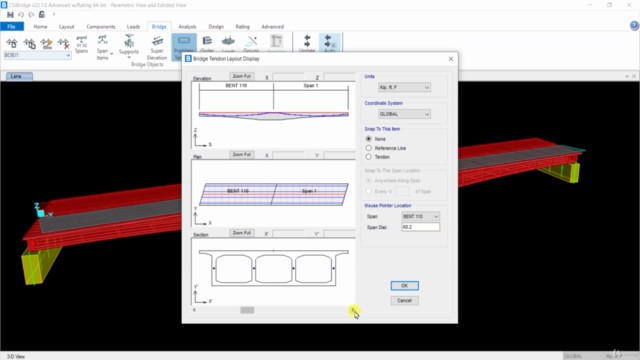Click the New bridge object icon
The height and width of the screenshot is (360, 640).
point(11,43)
